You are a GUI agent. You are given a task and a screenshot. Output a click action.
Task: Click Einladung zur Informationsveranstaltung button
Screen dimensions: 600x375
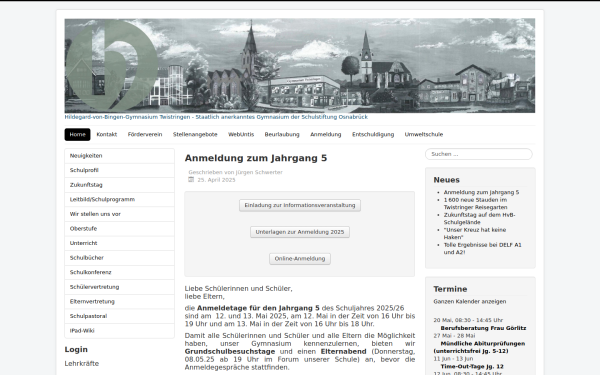pos(300,205)
